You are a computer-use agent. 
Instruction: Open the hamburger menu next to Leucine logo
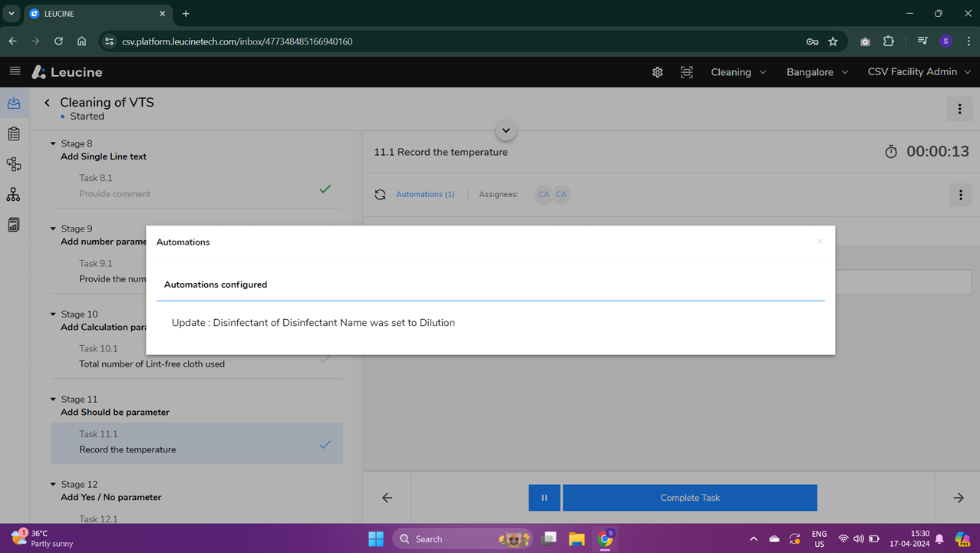point(15,71)
